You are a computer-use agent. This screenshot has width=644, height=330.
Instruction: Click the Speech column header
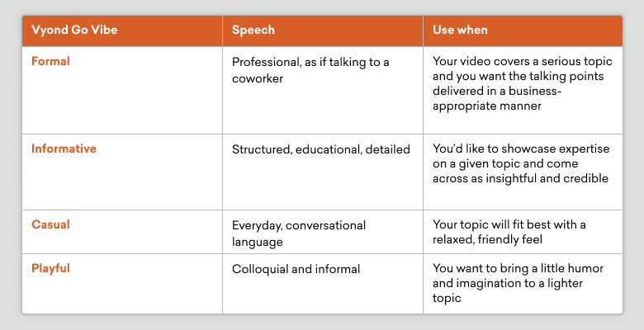253,30
